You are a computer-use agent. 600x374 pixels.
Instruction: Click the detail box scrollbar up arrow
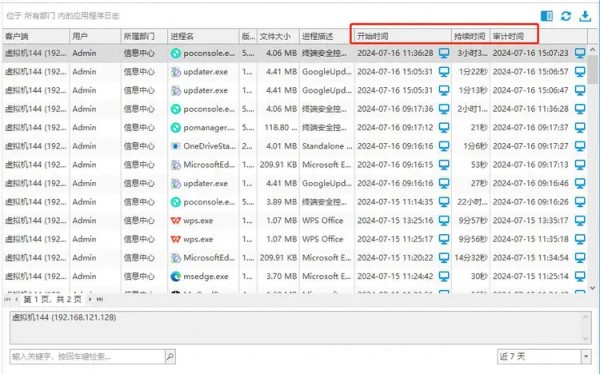(x=585, y=317)
